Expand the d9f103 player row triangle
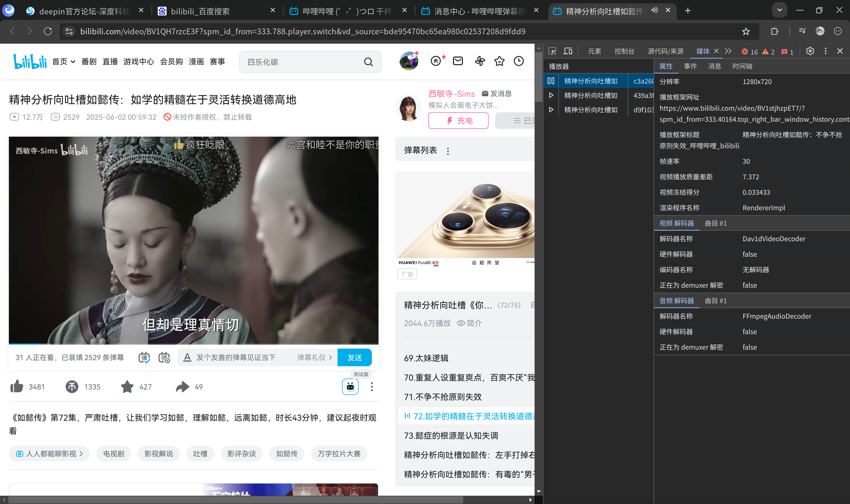 pyautogui.click(x=551, y=110)
